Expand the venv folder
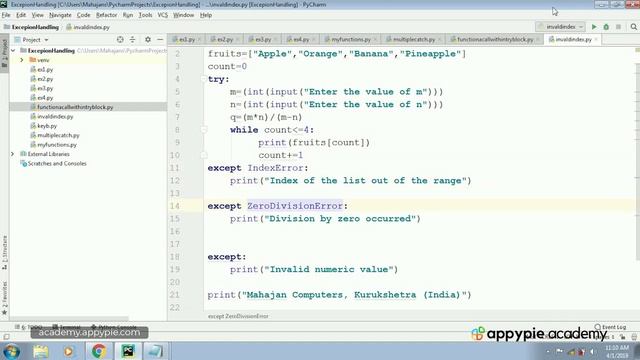Image resolution: width=640 pixels, height=360 pixels. (x=22, y=60)
